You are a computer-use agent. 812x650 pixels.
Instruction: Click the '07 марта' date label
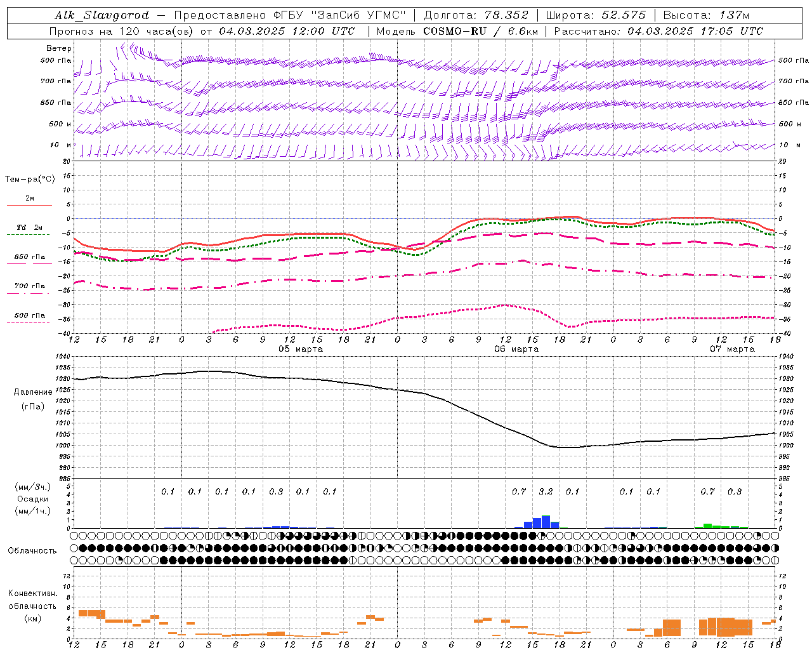coord(732,349)
